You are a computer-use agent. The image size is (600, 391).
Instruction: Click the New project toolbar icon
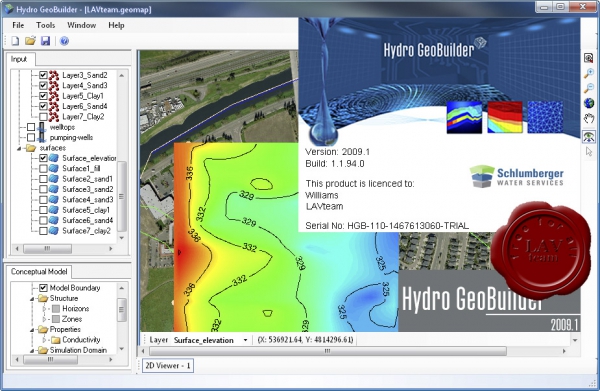pyautogui.click(x=15, y=41)
